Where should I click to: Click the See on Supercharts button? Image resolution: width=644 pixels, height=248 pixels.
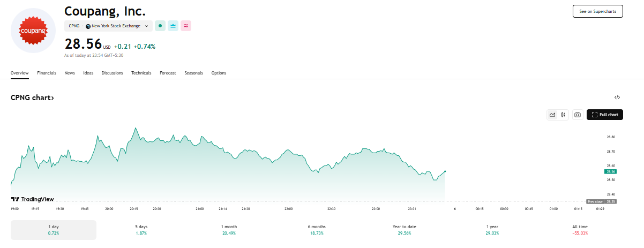coord(597,11)
